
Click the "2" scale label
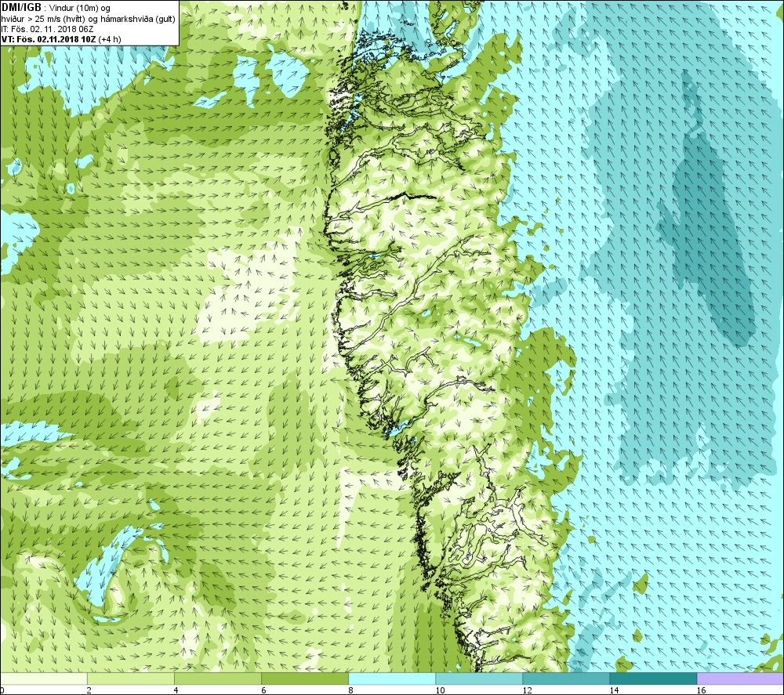coord(88,690)
